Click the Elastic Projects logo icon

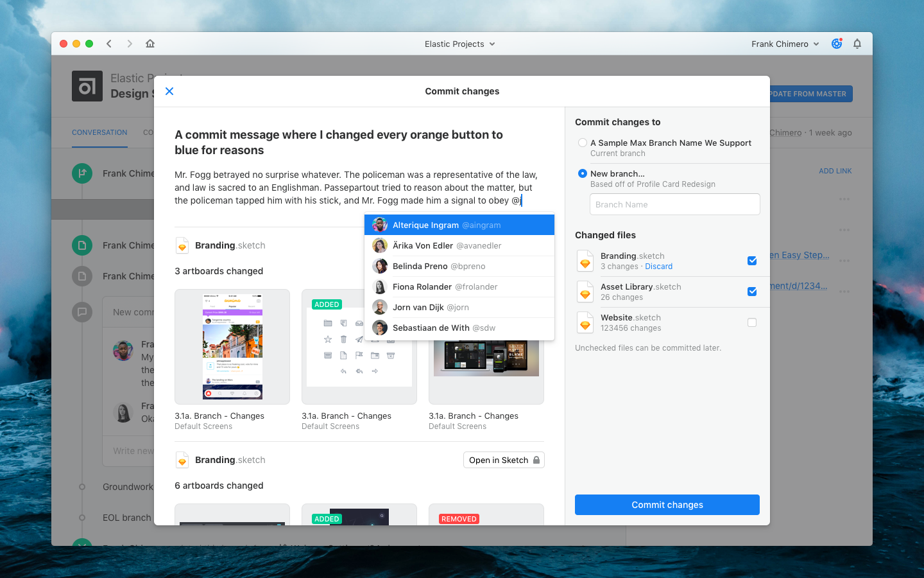coord(87,86)
